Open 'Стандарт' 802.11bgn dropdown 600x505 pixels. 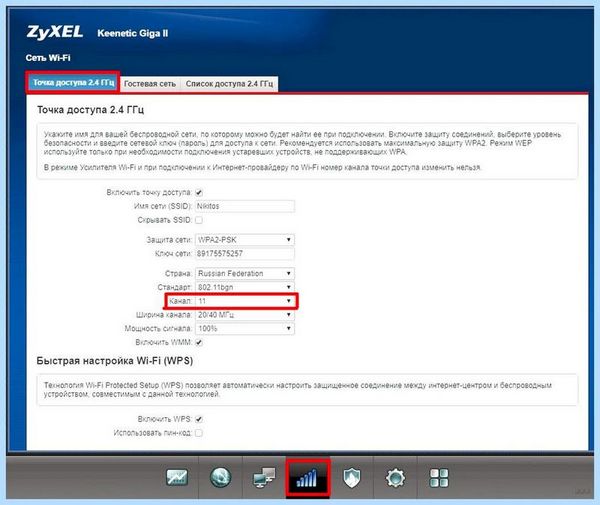point(245,287)
